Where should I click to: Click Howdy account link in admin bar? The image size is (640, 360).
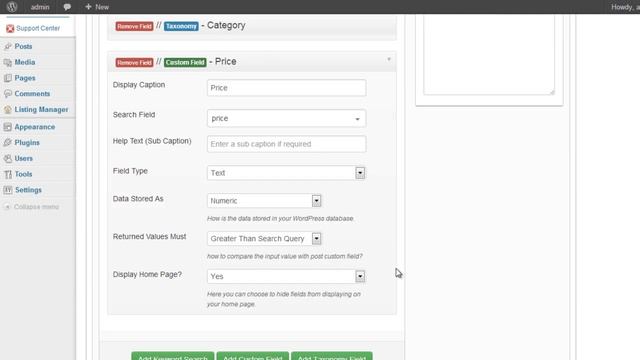625,7
